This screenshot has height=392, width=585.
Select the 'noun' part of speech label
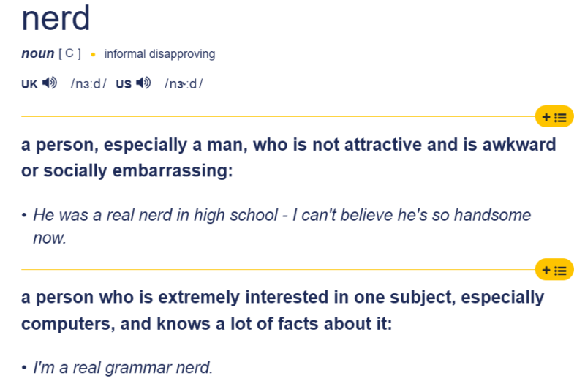38,53
